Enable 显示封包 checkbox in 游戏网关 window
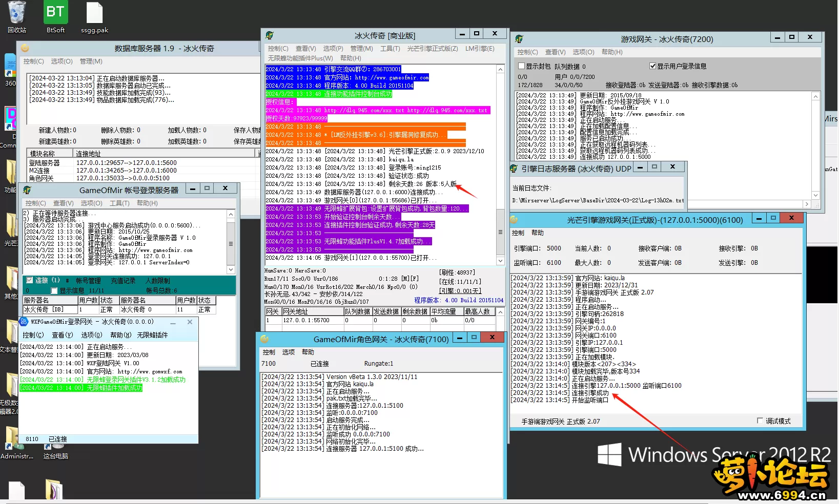Viewport: 839px width, 504px height. point(521,66)
